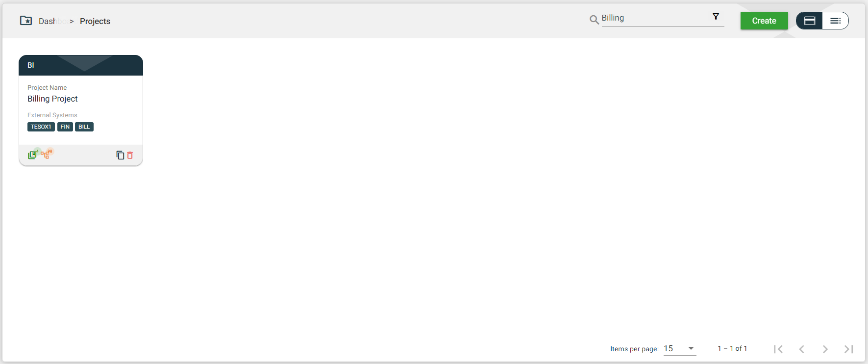Open the Billing Project name link
This screenshot has width=868, height=364.
coord(52,99)
